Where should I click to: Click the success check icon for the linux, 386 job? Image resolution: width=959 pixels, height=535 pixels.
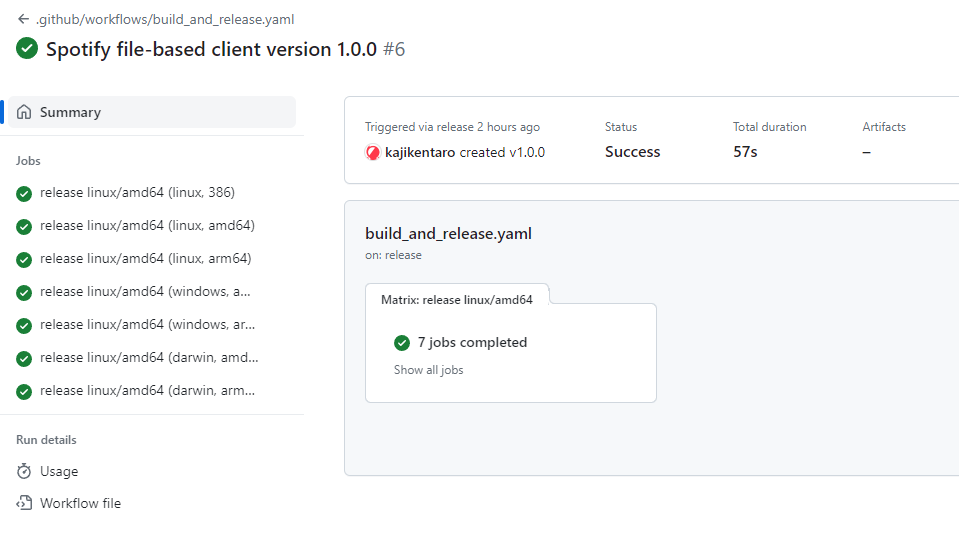pos(24,194)
